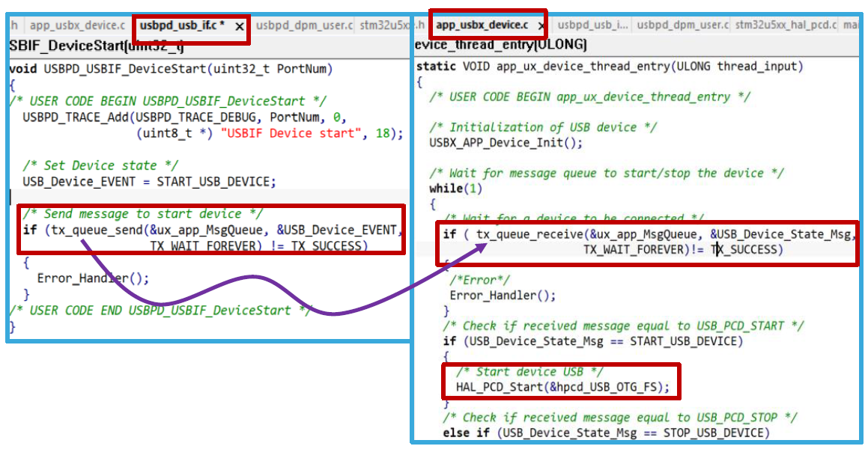Click the USBX_APP_Device_Init() call
This screenshot has height=449, width=868.
click(x=506, y=142)
